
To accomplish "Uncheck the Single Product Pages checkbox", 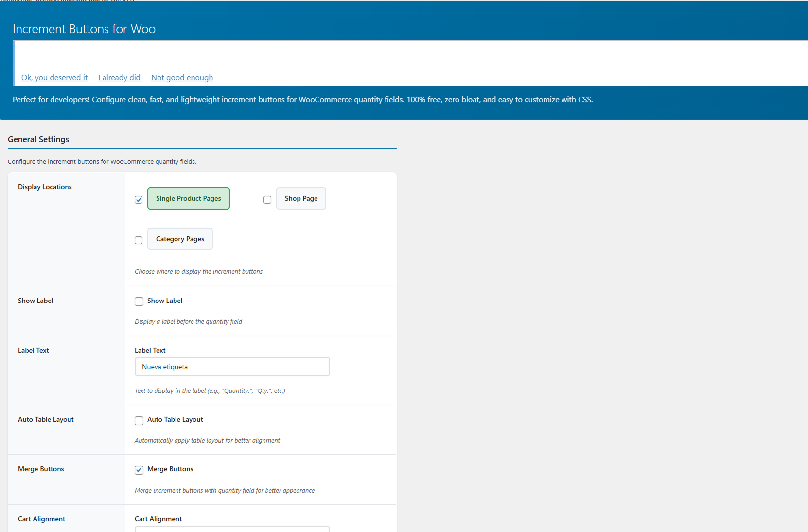I will [139, 200].
